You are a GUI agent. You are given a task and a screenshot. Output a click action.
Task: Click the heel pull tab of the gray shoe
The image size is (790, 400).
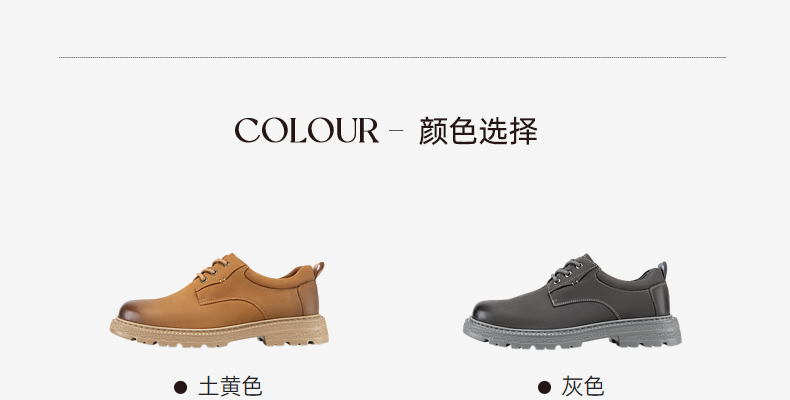pyautogui.click(x=663, y=270)
